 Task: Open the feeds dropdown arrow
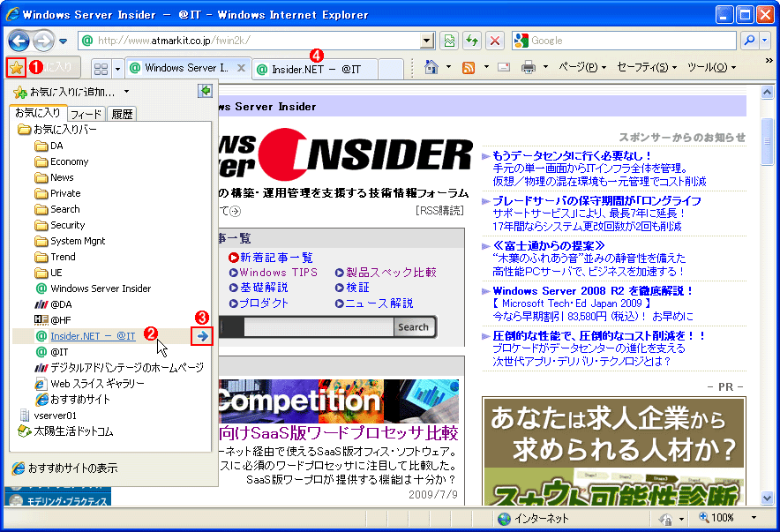click(486, 67)
